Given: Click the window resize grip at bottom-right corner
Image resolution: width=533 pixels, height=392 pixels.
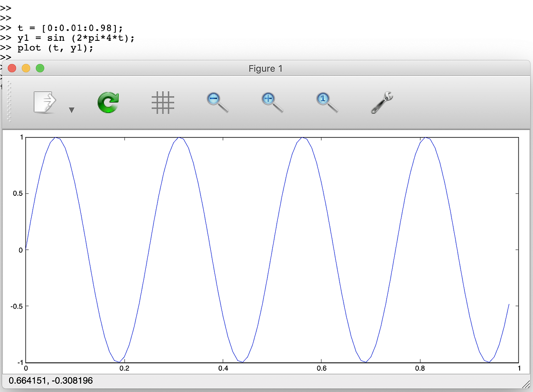Looking at the screenshot, I should point(526,385).
